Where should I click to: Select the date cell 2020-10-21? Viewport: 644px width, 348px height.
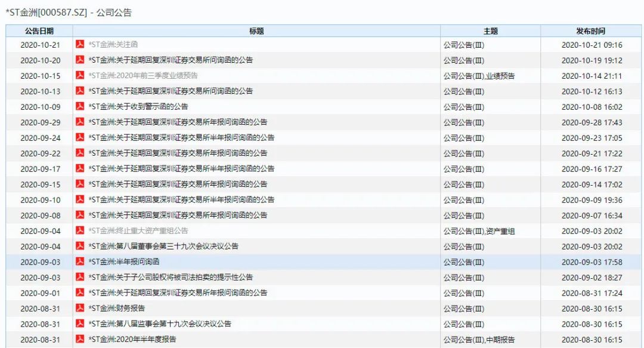point(41,45)
